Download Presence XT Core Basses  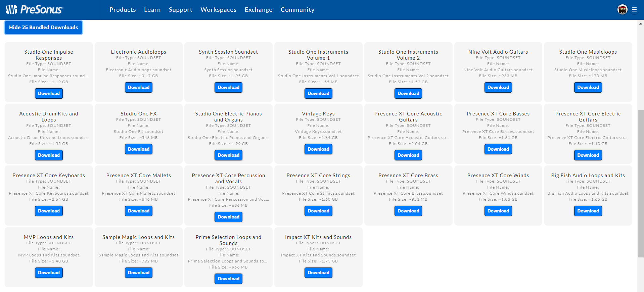(x=498, y=149)
